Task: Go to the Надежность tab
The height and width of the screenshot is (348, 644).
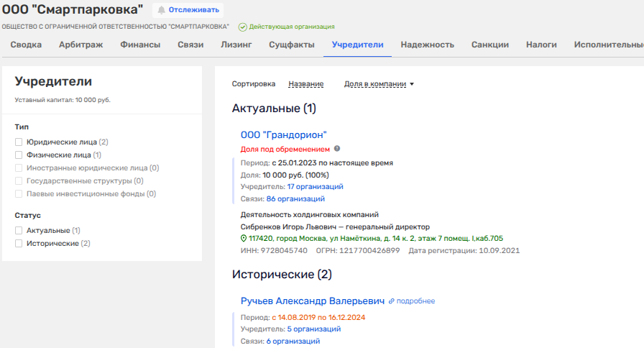Action: (x=427, y=45)
